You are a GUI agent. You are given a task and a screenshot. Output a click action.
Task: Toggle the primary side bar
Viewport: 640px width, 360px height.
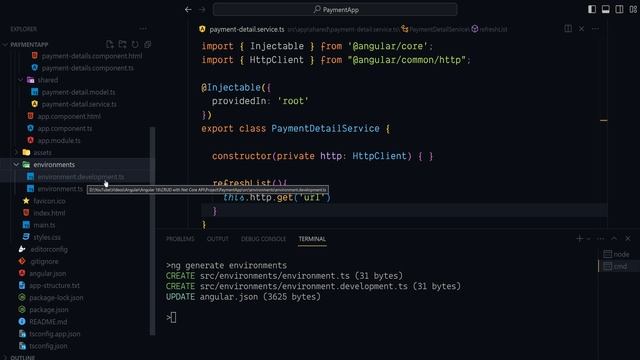click(592, 9)
